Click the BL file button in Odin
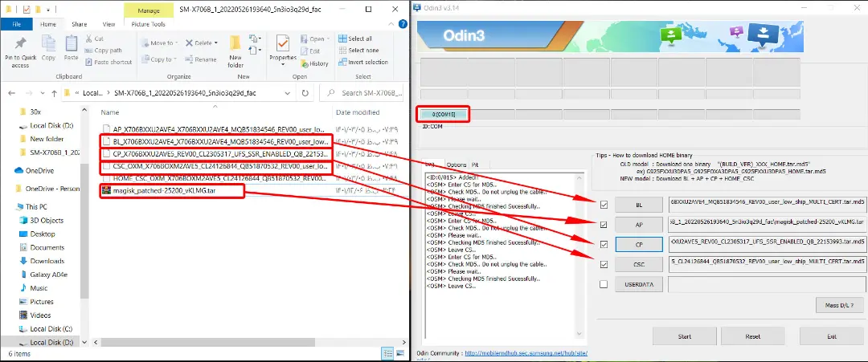Screen dimensions: 868x362 point(639,205)
